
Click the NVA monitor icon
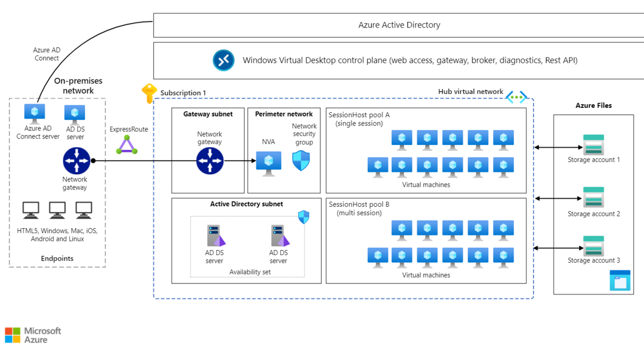268,161
